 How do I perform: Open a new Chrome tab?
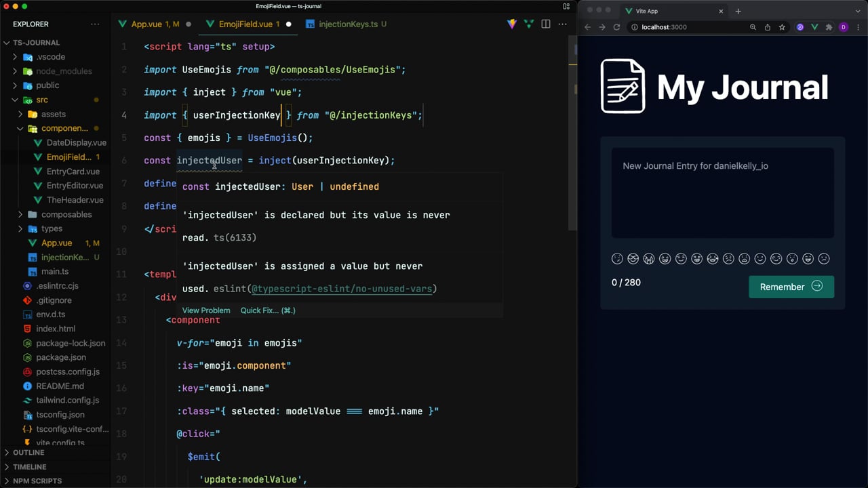(x=738, y=11)
